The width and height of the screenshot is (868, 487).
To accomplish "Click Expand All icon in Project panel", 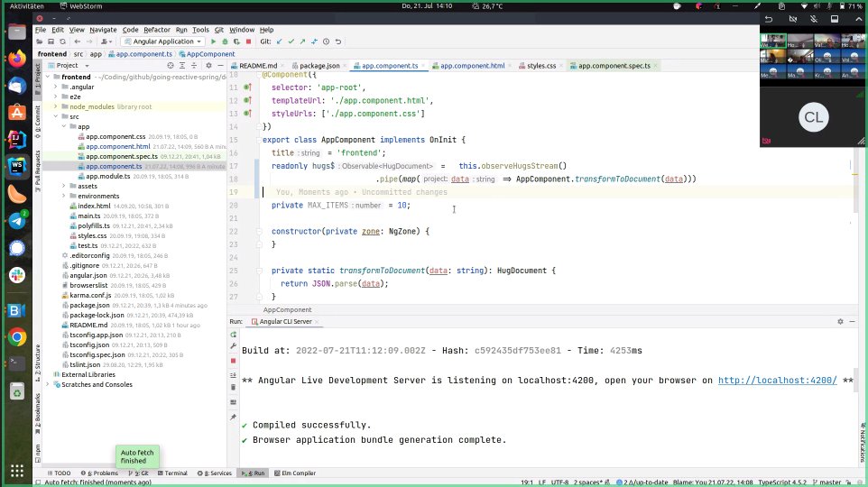I will tap(182, 65).
